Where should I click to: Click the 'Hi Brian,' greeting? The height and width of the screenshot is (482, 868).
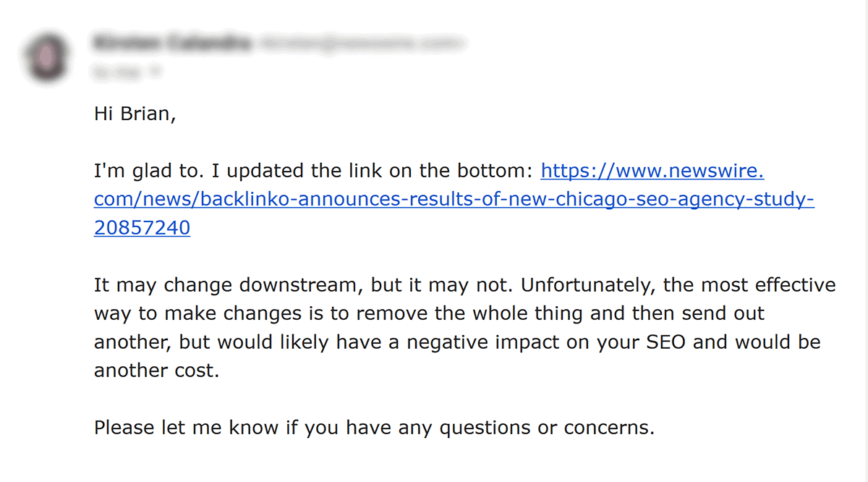tap(135, 115)
